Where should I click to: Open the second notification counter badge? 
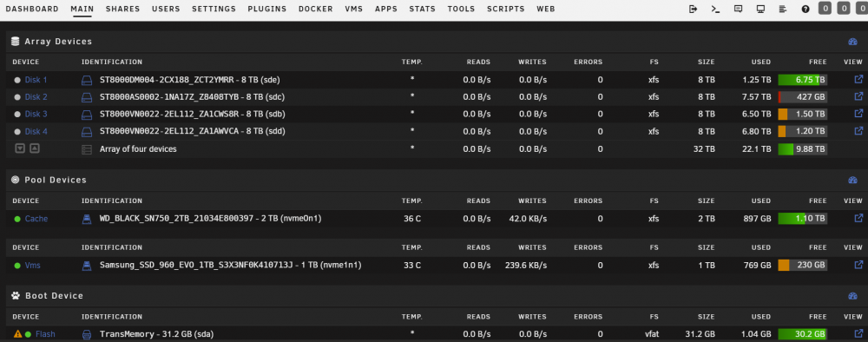pos(844,9)
